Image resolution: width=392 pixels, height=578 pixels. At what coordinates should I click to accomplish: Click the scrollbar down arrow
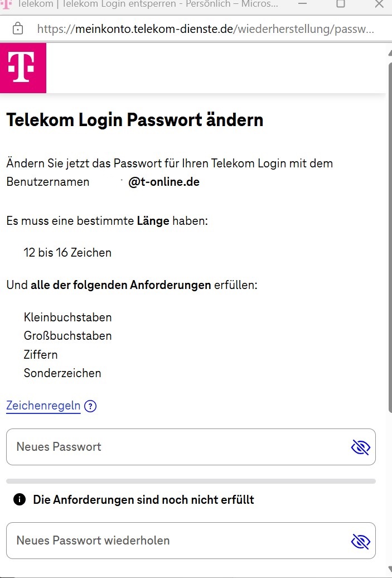coord(390,570)
